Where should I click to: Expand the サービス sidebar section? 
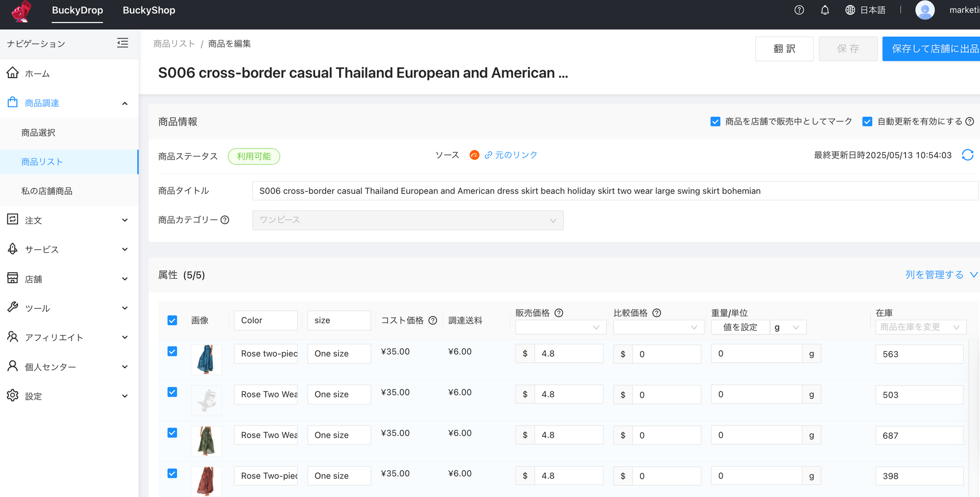[125, 249]
